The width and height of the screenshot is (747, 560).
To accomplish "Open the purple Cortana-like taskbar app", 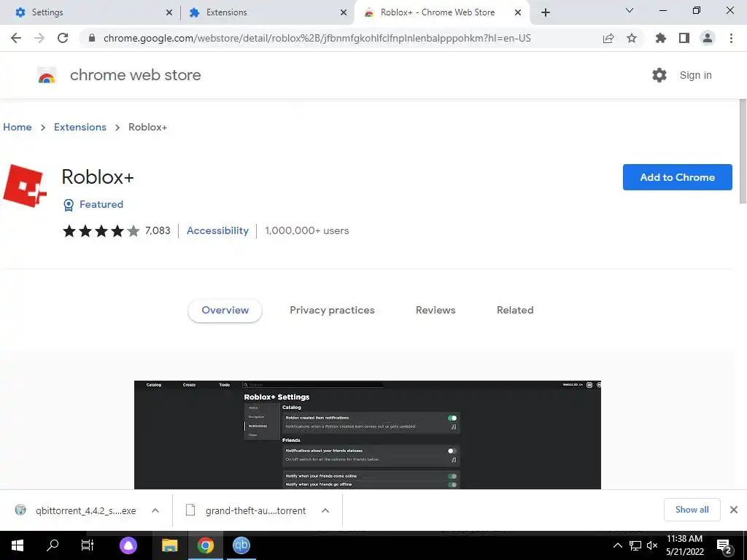I will (x=128, y=545).
